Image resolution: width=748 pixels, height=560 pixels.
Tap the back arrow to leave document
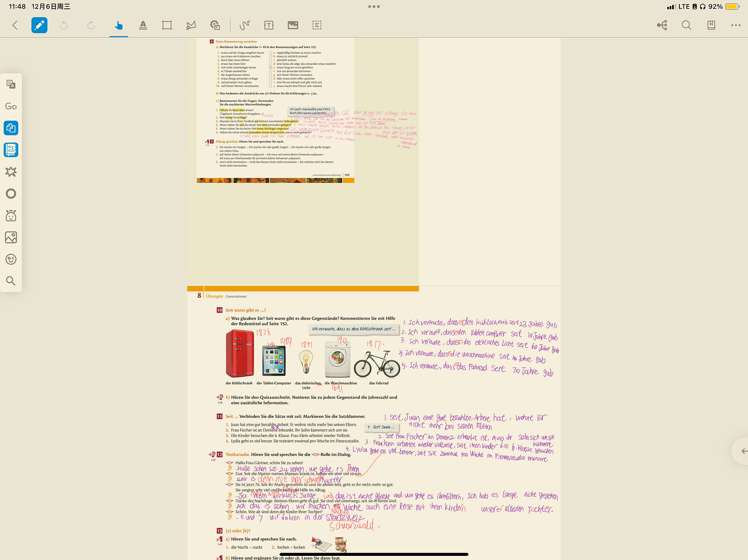click(15, 25)
